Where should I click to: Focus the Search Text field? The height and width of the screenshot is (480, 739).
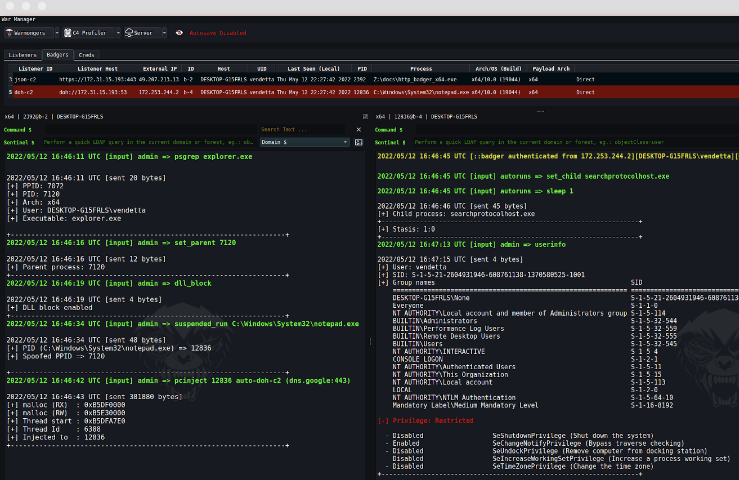pos(303,130)
